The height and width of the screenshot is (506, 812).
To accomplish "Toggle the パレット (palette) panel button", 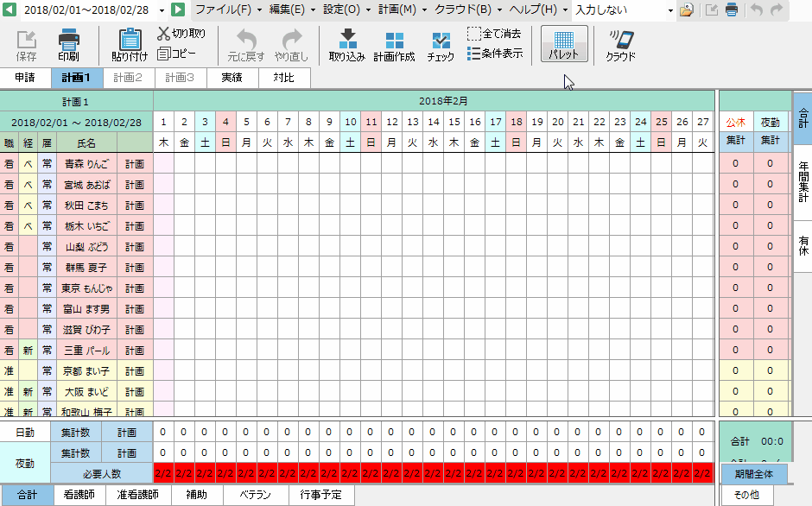I will [x=564, y=44].
